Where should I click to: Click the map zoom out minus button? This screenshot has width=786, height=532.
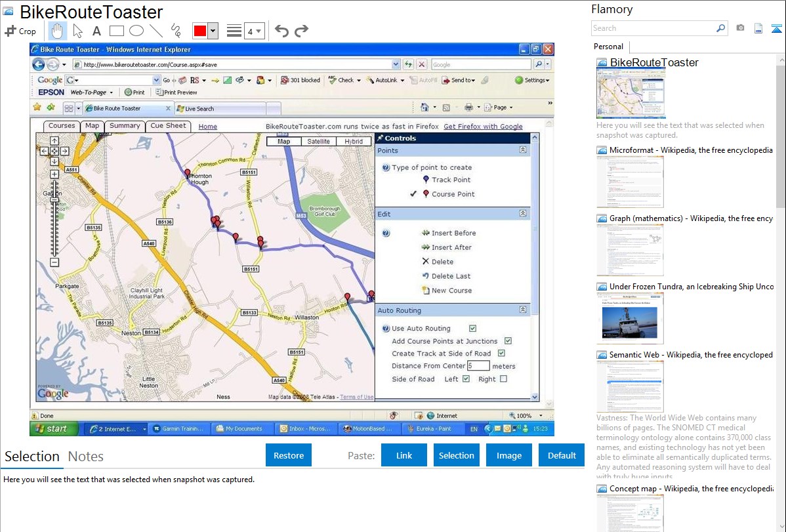pos(54,262)
